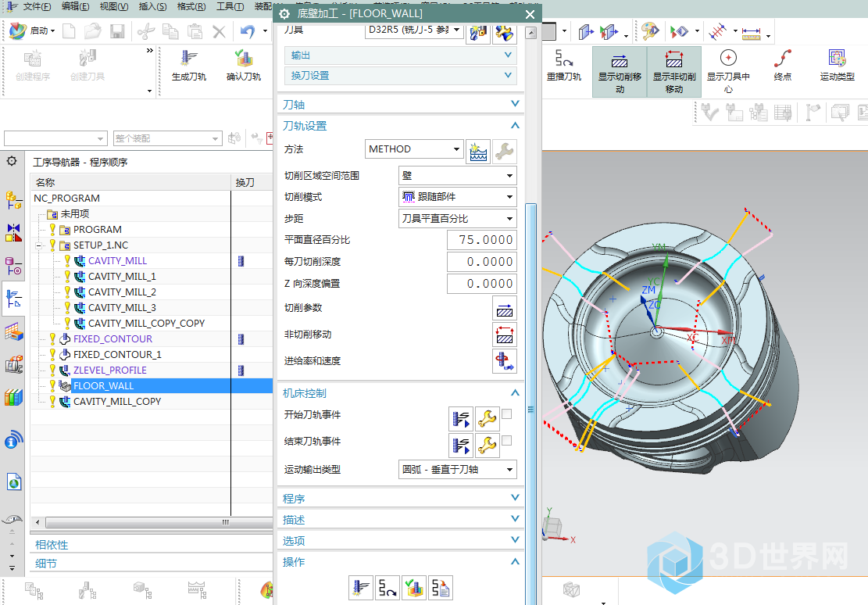This screenshot has width=868, height=605.
Task: Open the Format (格式) menu
Action: click(191, 6)
